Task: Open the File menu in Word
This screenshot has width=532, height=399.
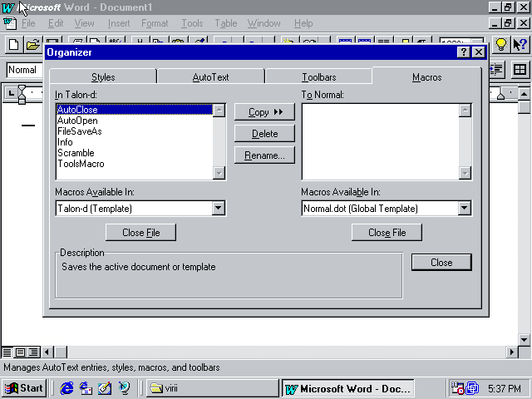Action: pos(28,23)
